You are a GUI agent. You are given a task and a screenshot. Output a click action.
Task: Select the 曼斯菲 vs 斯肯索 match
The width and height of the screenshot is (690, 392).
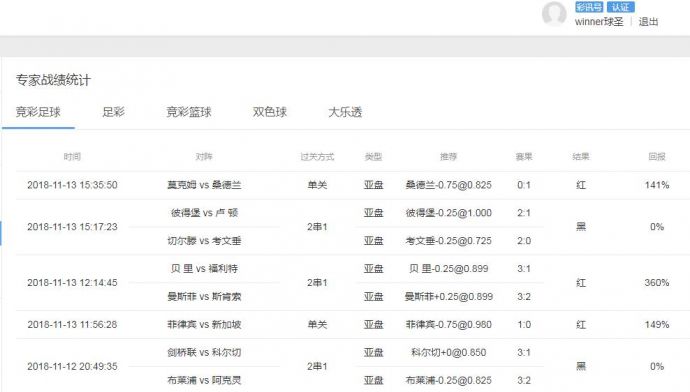tap(204, 297)
